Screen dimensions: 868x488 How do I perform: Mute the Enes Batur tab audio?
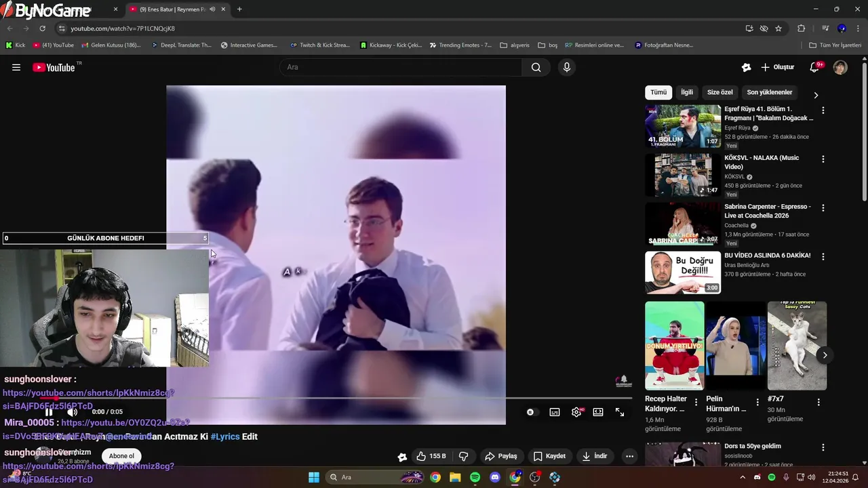coord(212,9)
